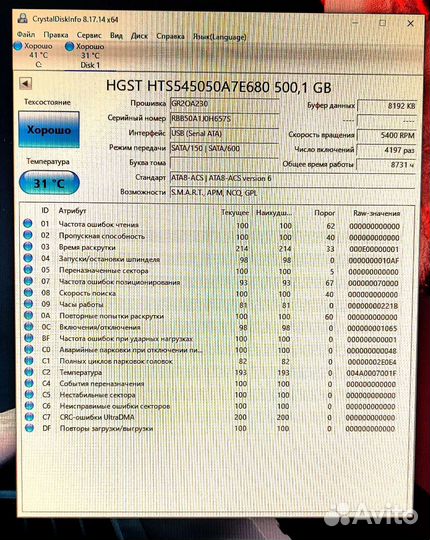Viewport: 430px width, 540px height.
Task: Click status orb for attribute C2 temperature
Action: point(29,372)
